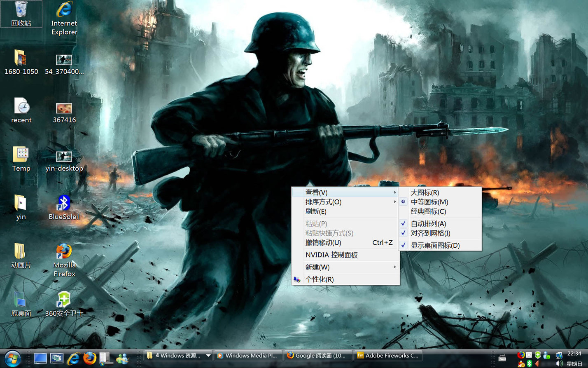The image size is (588, 368).
Task: Click the server-tower quick launch icon
Action: point(105,358)
